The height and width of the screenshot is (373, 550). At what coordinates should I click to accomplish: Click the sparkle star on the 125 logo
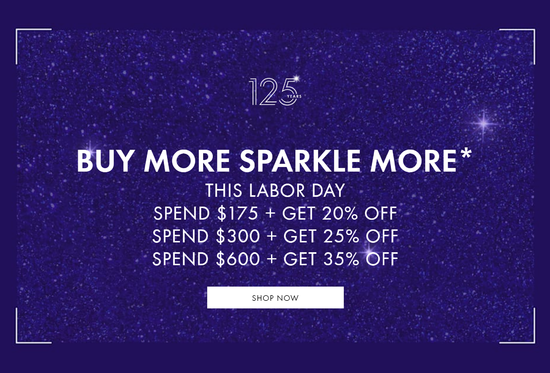pyautogui.click(x=296, y=78)
